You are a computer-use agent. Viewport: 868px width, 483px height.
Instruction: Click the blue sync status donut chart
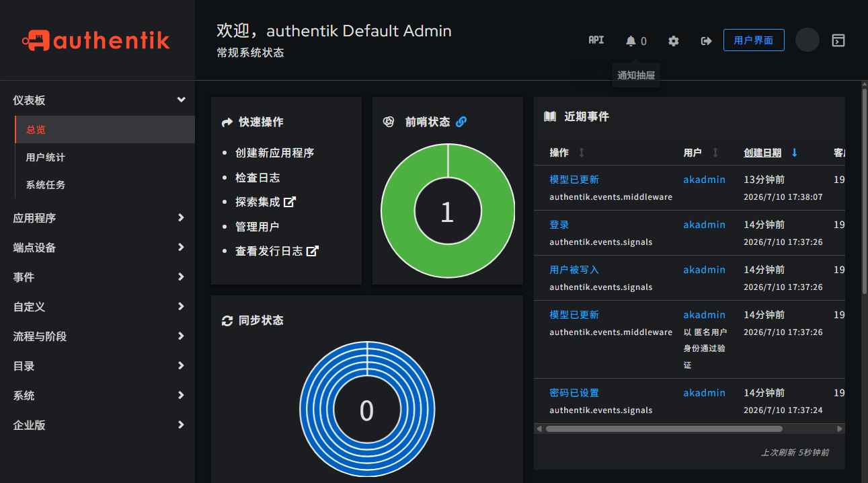pyautogui.click(x=367, y=410)
